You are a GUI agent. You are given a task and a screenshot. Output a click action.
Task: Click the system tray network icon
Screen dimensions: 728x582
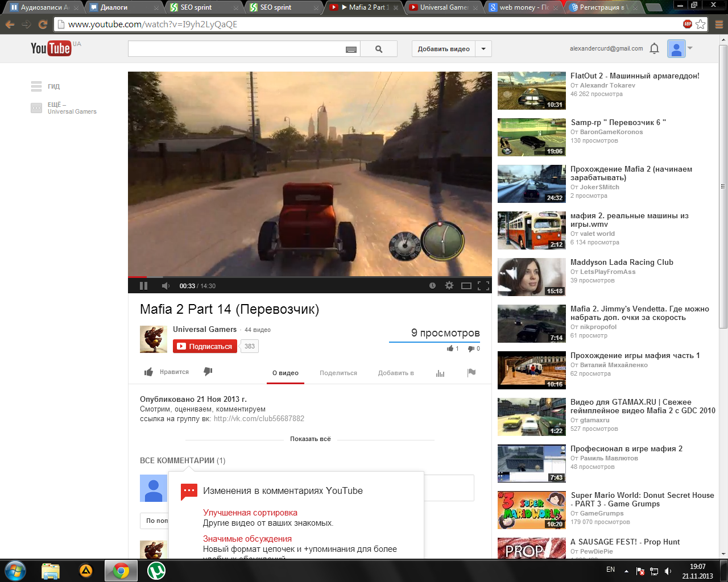click(x=654, y=571)
